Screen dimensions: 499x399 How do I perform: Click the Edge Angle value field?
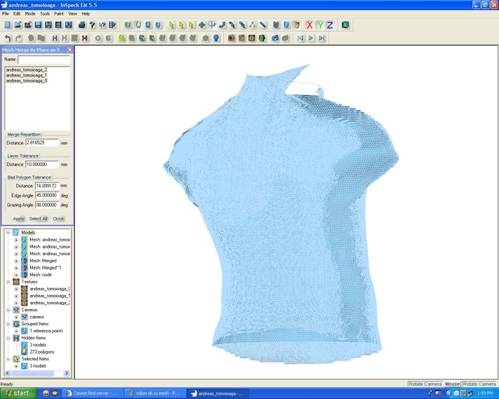click(x=47, y=195)
